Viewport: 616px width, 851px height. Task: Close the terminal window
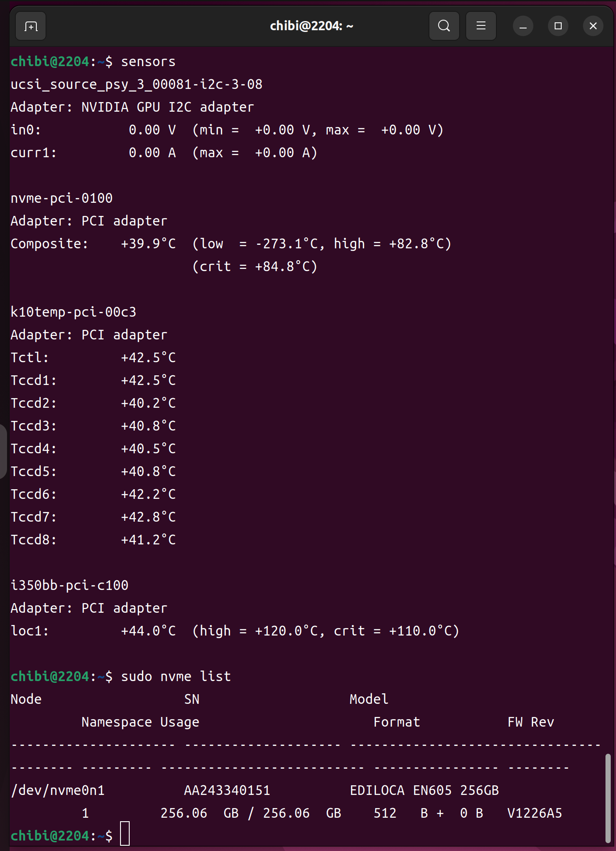pos(593,26)
